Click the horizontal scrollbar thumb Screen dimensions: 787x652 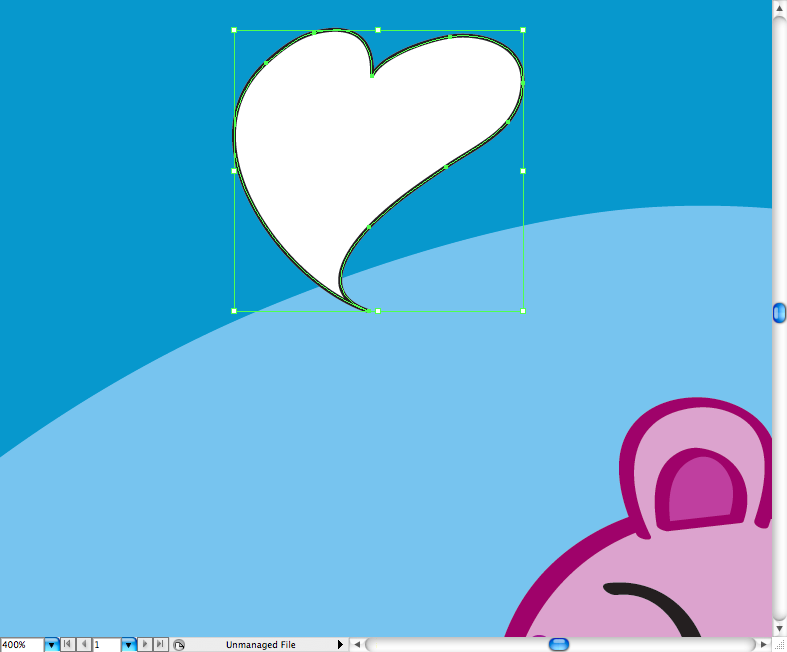(559, 645)
